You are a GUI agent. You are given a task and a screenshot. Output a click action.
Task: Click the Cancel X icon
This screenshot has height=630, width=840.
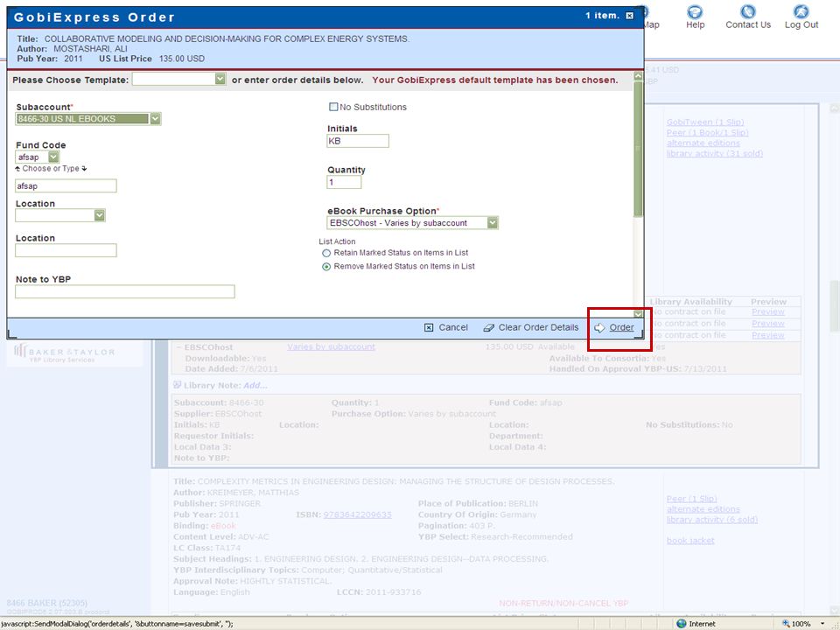coord(429,327)
